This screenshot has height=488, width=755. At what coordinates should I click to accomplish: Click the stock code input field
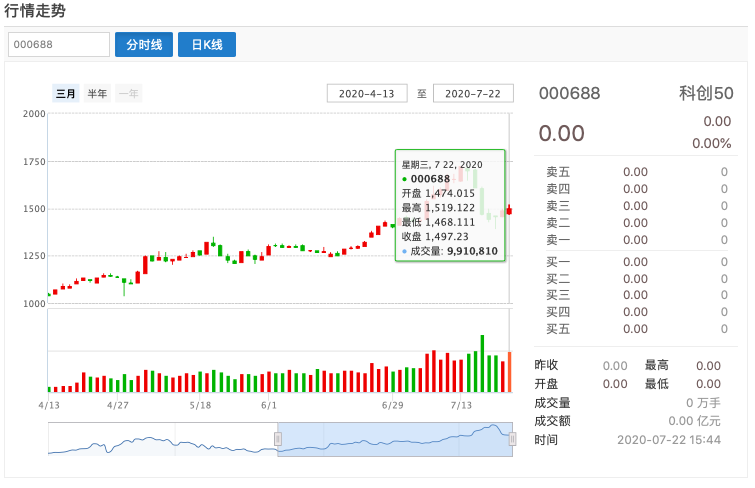click(58, 45)
